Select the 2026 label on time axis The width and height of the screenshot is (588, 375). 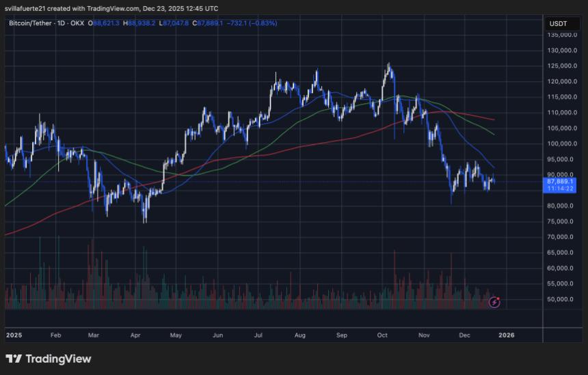506,335
